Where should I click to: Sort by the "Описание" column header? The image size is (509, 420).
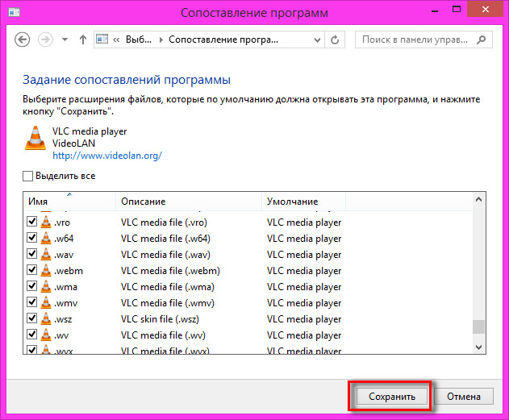pyautogui.click(x=189, y=201)
